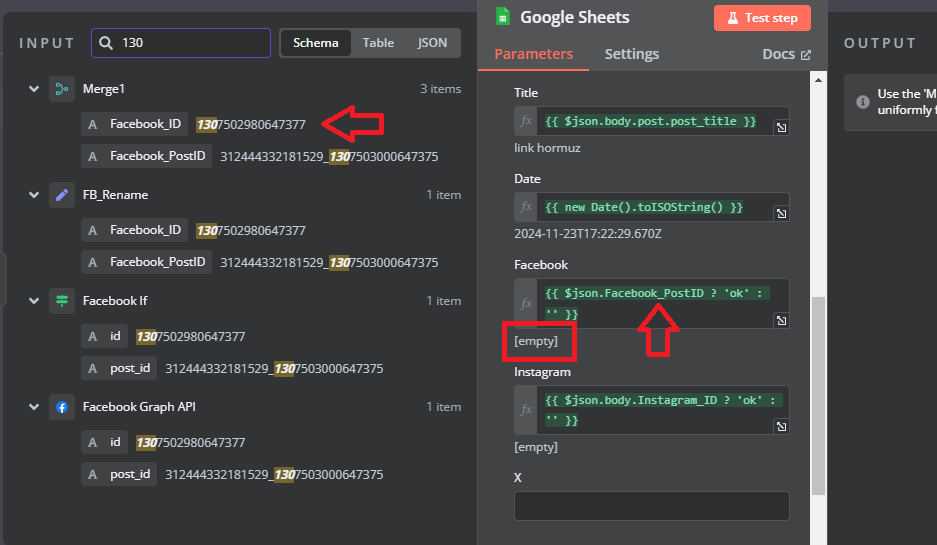Image resolution: width=937 pixels, height=545 pixels.
Task: Select id field under Facebook Graph API
Action: tap(105, 442)
